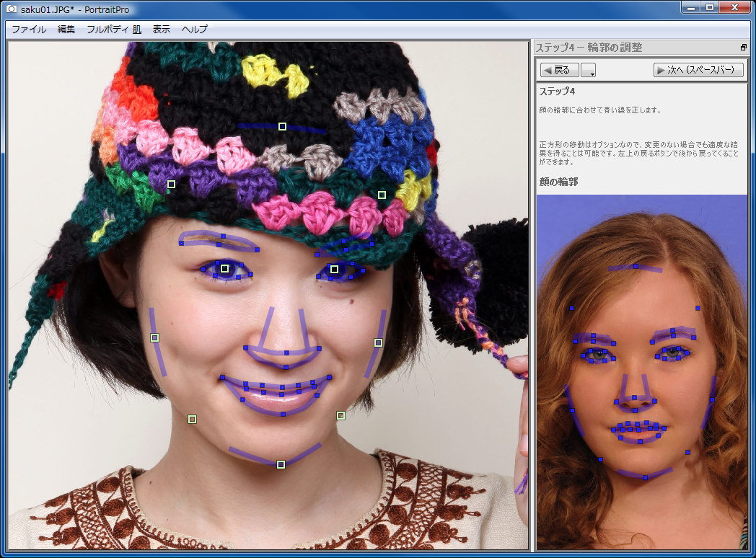Click the ステップ4 ー 輪郭の調整 panel title
756x558 pixels.
[x=589, y=48]
